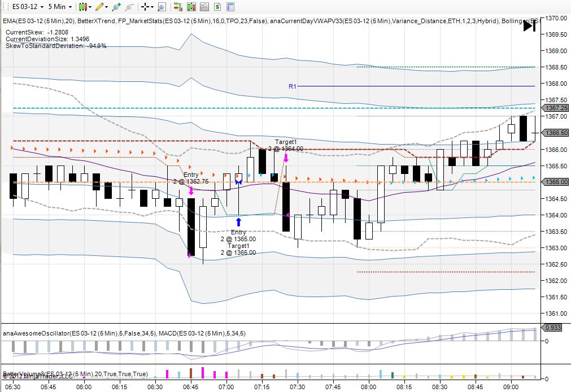Click the jump-to-latest-bar arrow icon
Screen dimensions: 571x392
[x=529, y=26]
